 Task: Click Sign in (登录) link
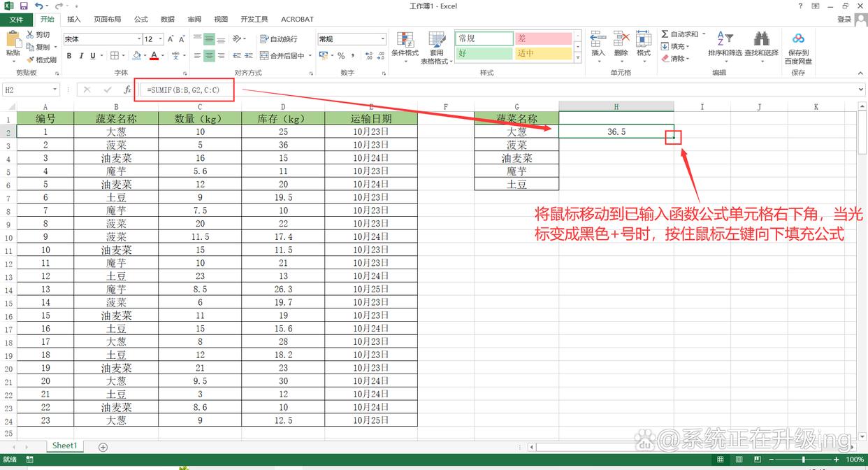coord(844,20)
